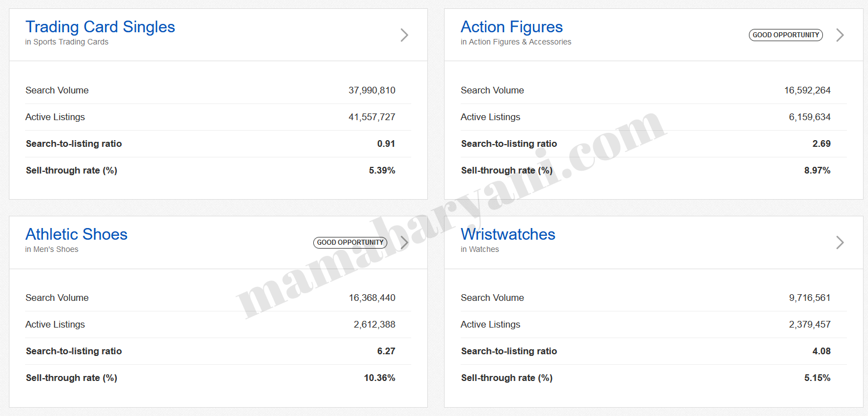Expand the Trading Card Singles chevron arrow

(x=405, y=35)
